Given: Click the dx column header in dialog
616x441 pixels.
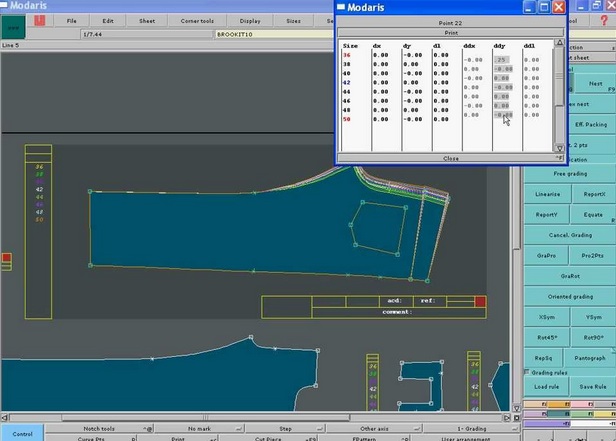Looking at the screenshot, I should tap(377, 46).
